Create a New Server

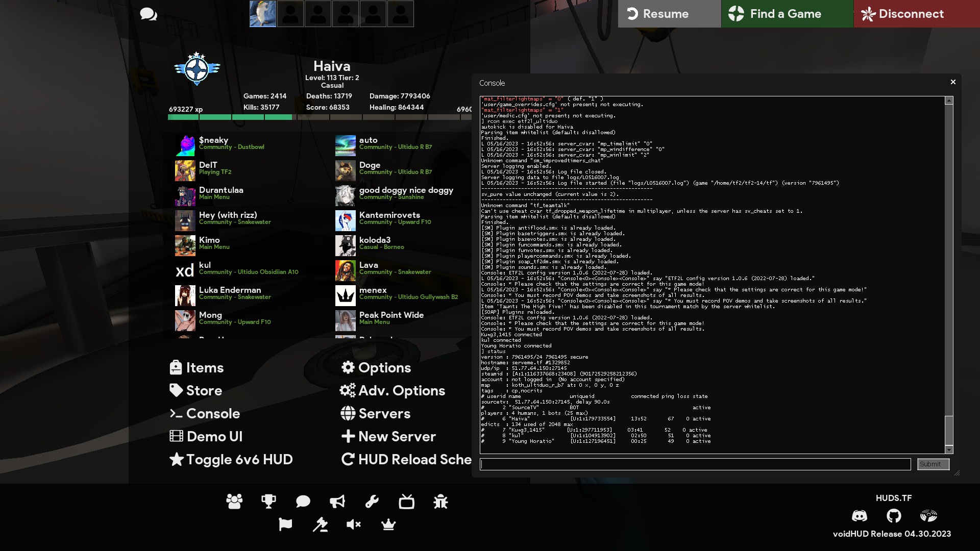point(388,436)
